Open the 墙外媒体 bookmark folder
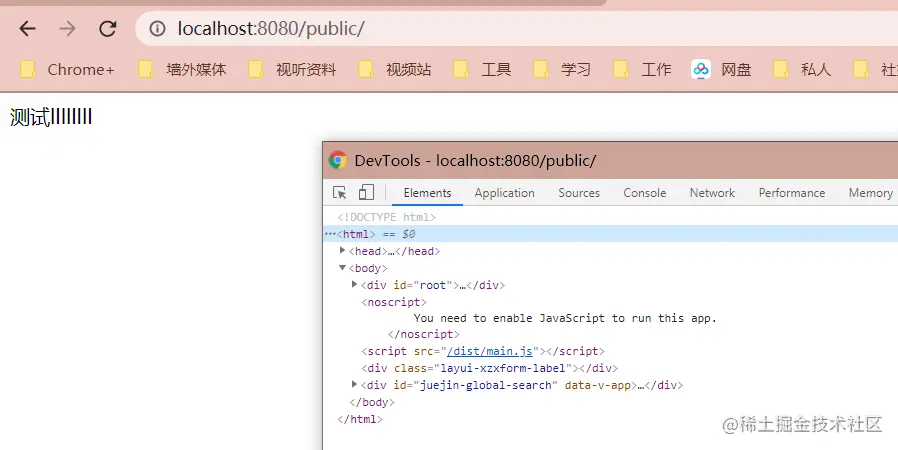The image size is (898, 450). (183, 70)
